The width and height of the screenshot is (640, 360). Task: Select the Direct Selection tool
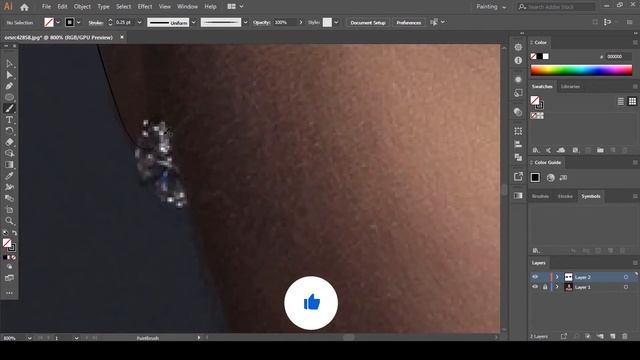(x=9, y=75)
